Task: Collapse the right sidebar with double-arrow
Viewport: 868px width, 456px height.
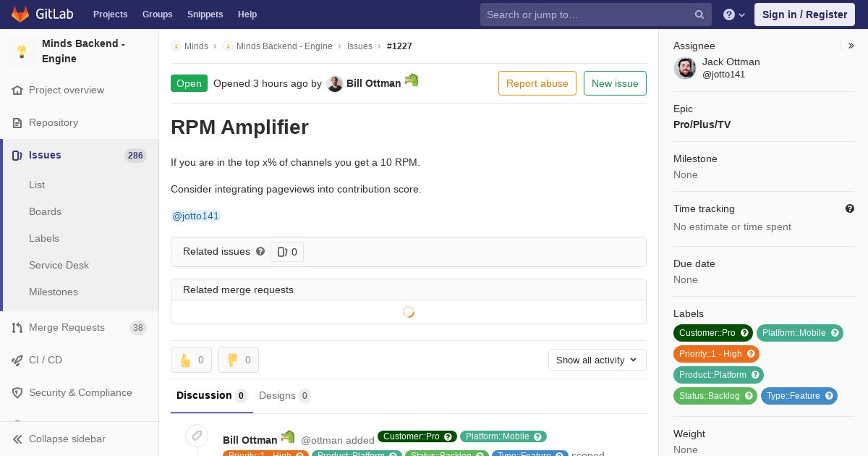Action: coord(851,46)
